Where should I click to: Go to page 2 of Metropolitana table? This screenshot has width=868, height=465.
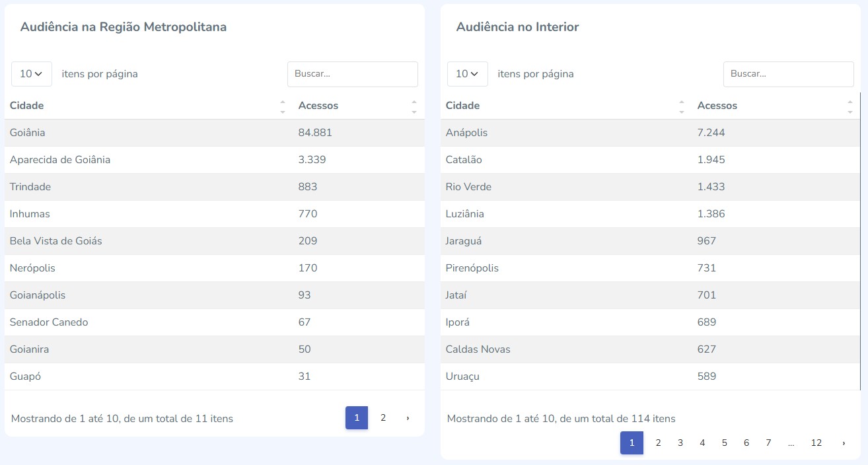[383, 418]
